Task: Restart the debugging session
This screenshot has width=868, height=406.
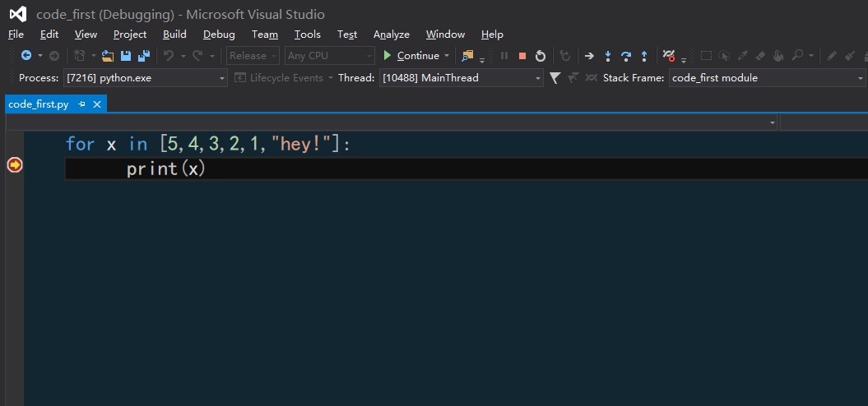Action: 541,55
